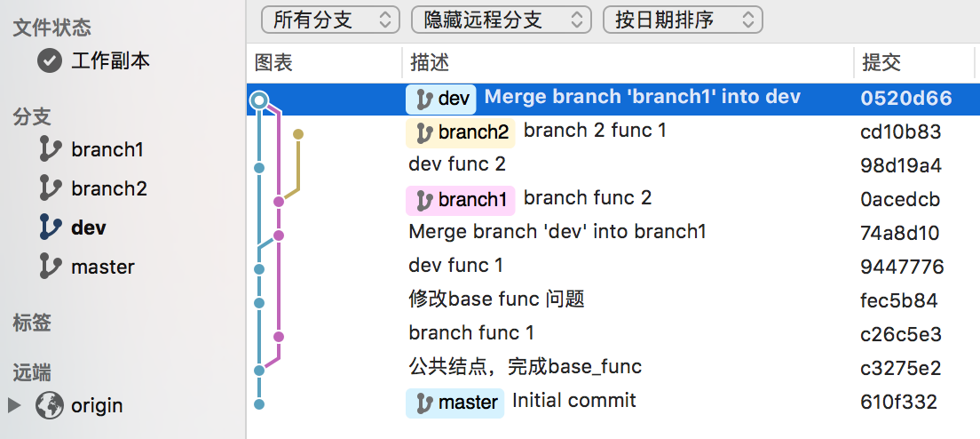
Task: Select commit with hash 74a8d10
Action: pyautogui.click(x=900, y=233)
